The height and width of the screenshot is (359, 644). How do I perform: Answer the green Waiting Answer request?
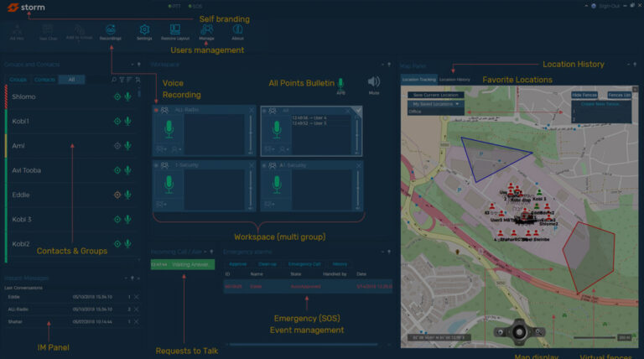(183, 264)
